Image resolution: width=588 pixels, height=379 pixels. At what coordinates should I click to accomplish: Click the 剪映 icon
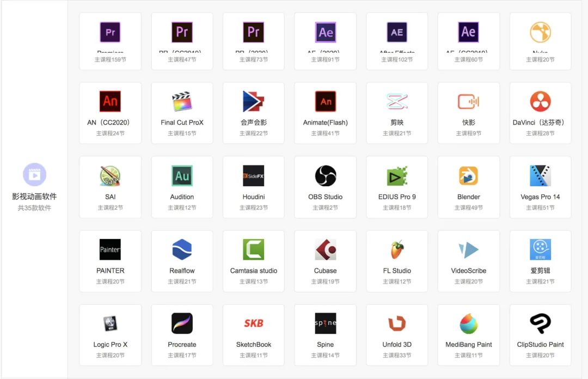(x=397, y=101)
